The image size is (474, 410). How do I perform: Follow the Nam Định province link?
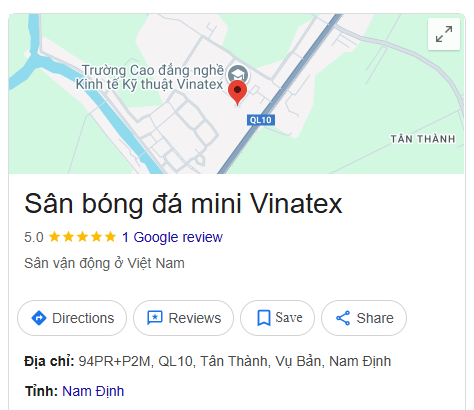click(93, 391)
